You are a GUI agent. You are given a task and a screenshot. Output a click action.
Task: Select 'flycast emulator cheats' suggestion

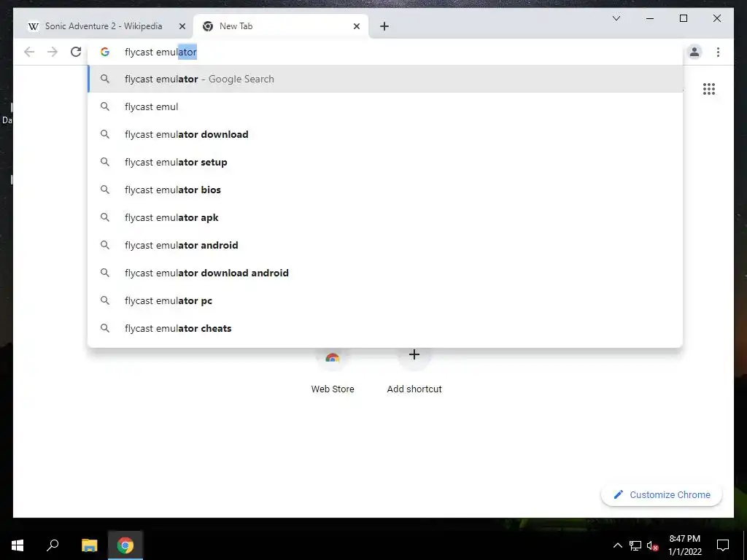click(x=385, y=328)
